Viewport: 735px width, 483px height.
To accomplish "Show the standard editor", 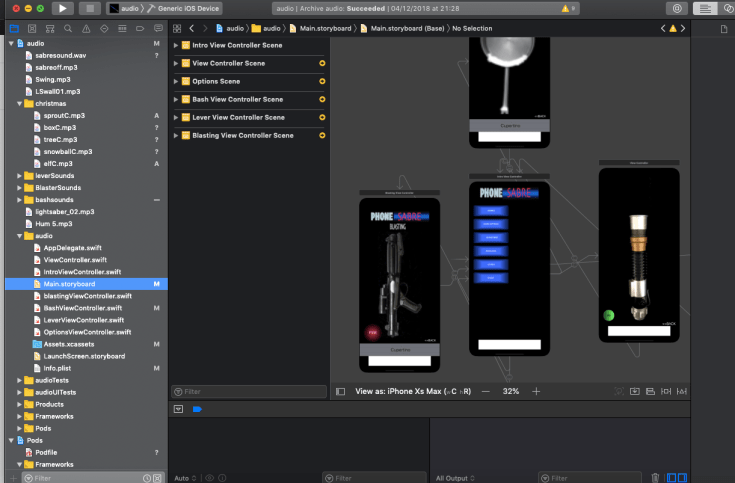I will 705,8.
